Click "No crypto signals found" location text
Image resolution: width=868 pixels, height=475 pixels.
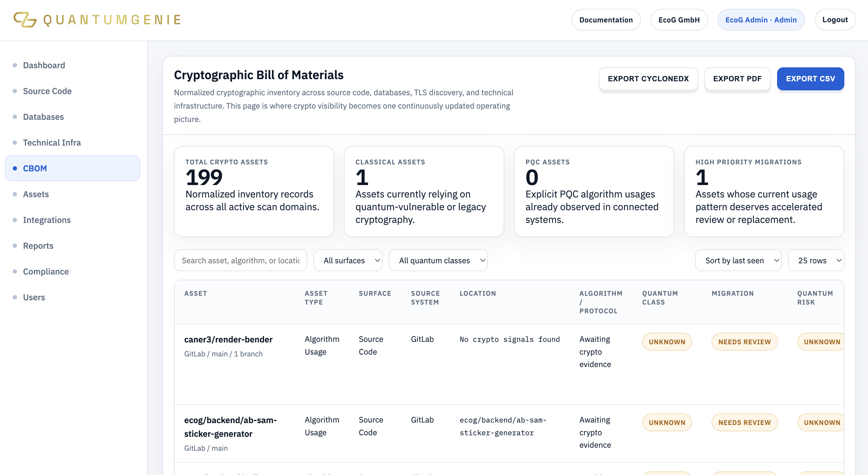(509, 339)
